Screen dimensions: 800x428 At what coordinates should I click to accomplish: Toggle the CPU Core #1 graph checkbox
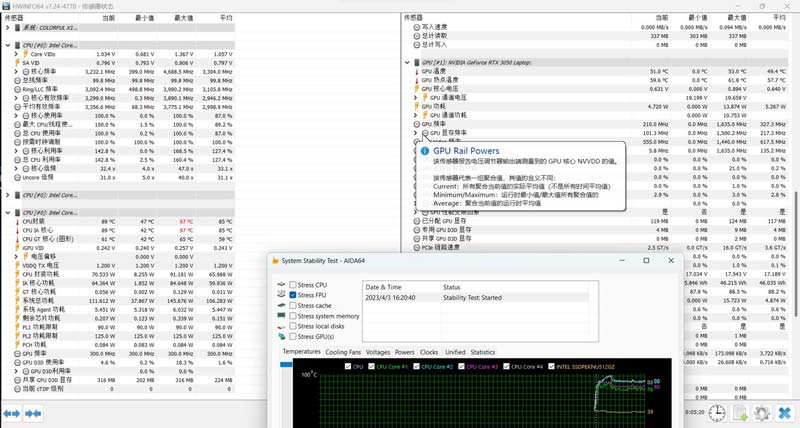tap(371, 366)
